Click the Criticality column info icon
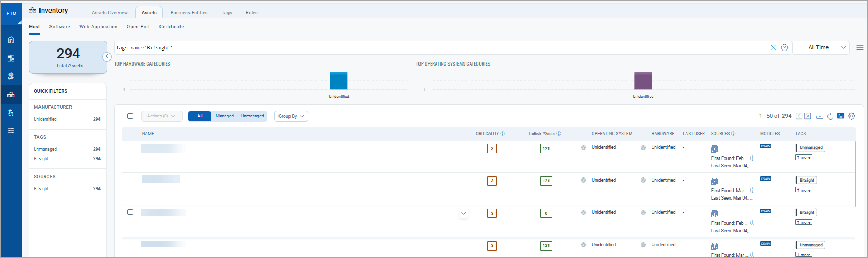 [x=503, y=134]
